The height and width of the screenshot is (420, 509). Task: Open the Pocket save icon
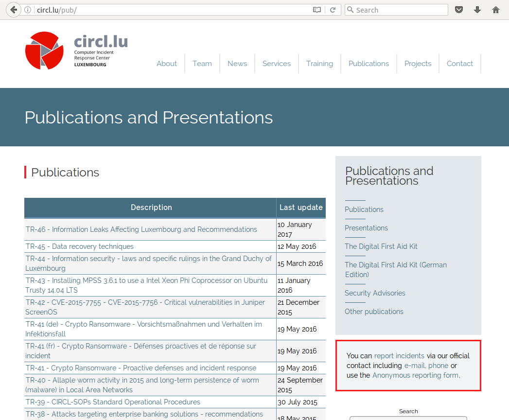[x=458, y=10]
